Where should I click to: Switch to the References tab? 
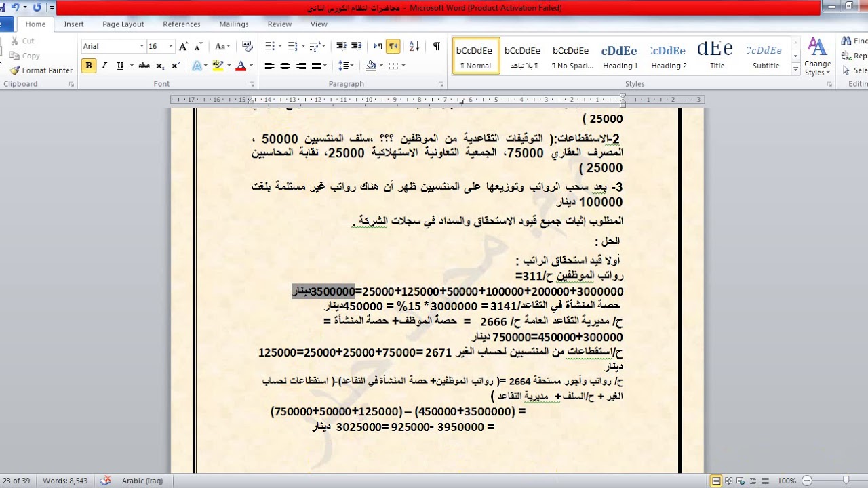(x=182, y=24)
